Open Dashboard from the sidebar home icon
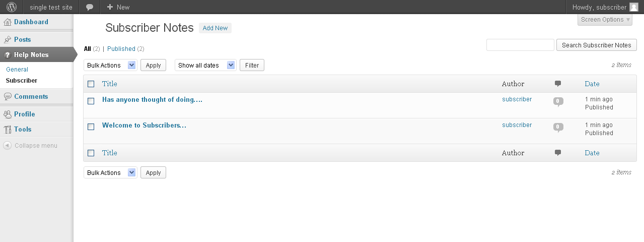The image size is (644, 242). tap(8, 22)
